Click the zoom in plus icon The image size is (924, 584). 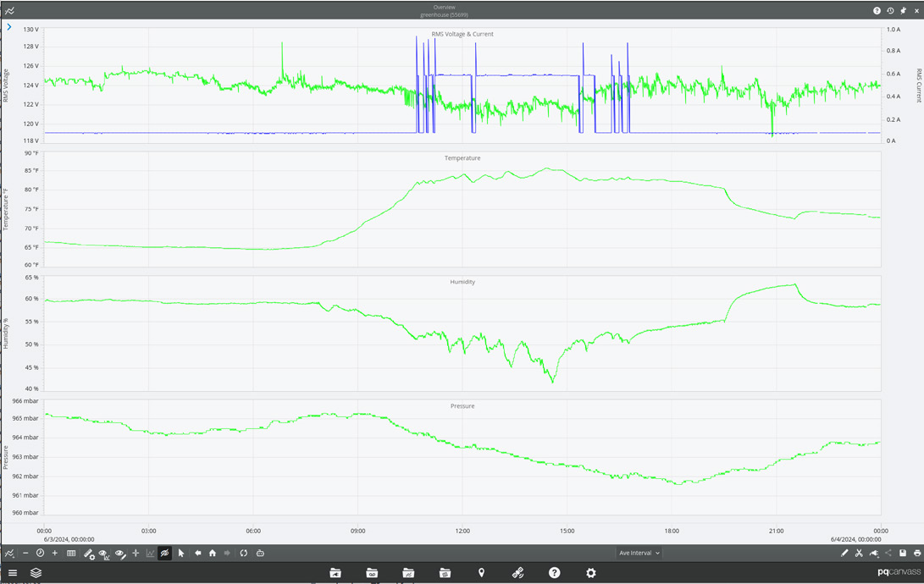click(x=55, y=554)
